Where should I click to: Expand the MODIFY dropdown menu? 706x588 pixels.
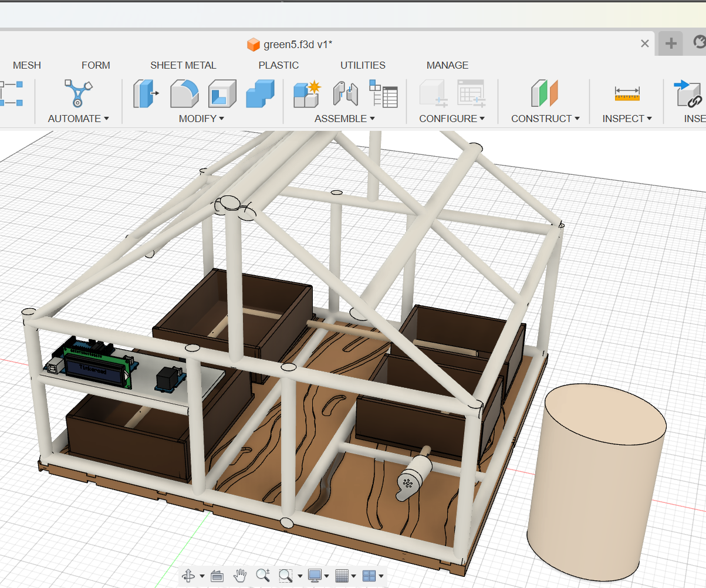click(201, 119)
